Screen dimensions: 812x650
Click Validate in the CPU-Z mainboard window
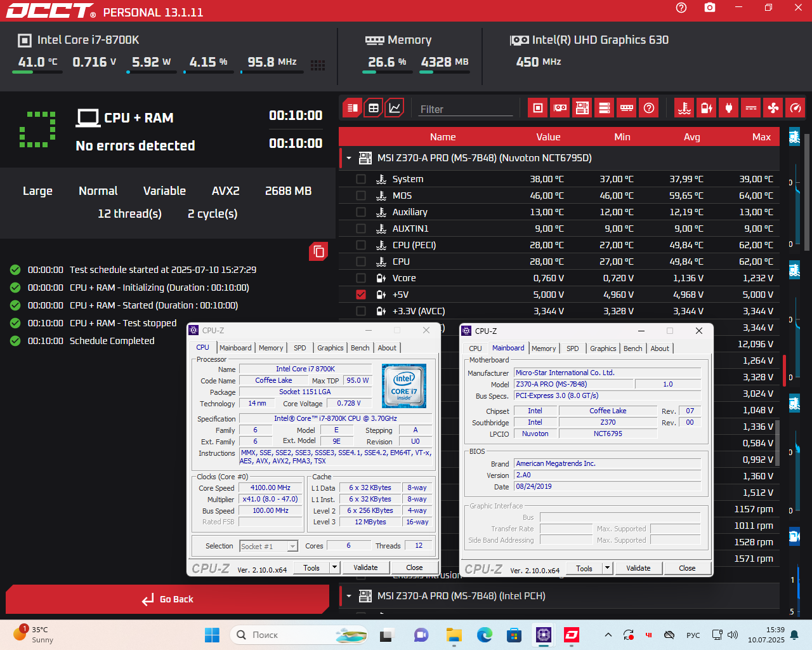(638, 568)
